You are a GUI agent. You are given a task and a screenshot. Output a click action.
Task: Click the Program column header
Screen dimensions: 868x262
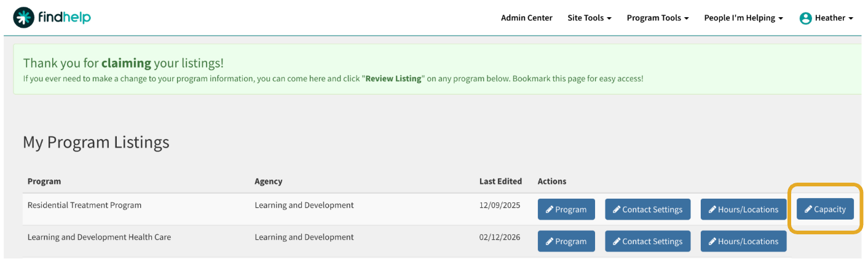(x=44, y=181)
